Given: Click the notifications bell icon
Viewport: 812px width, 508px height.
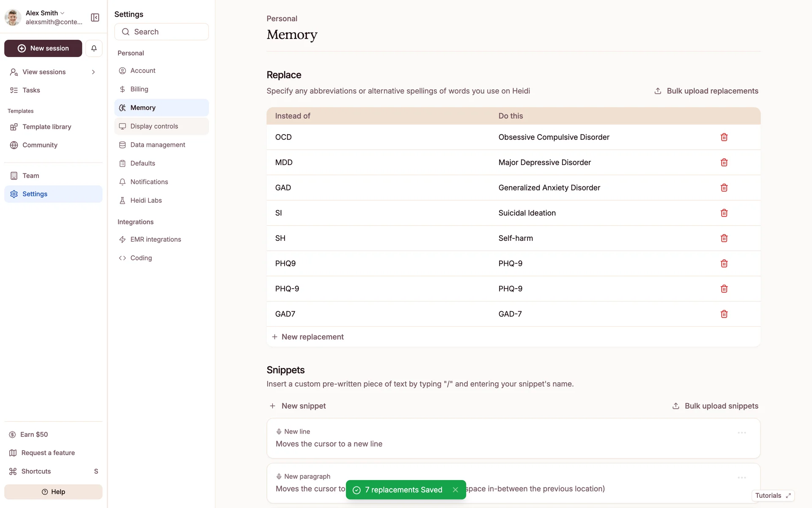Looking at the screenshot, I should pyautogui.click(x=94, y=48).
